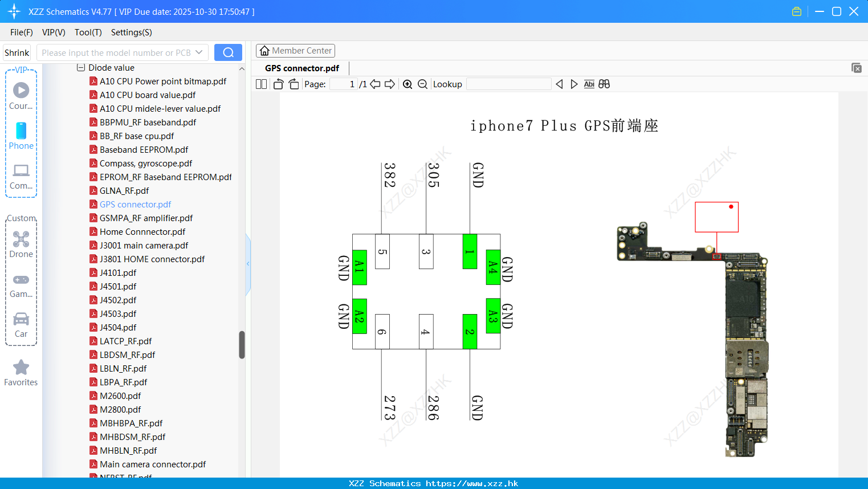This screenshot has height=489, width=868.
Task: Click the Page number field
Action: [x=344, y=84]
